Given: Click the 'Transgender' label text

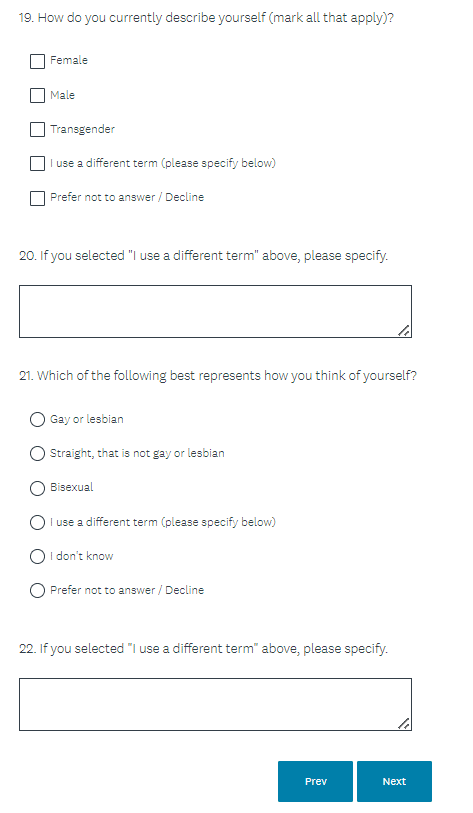Looking at the screenshot, I should (82, 130).
